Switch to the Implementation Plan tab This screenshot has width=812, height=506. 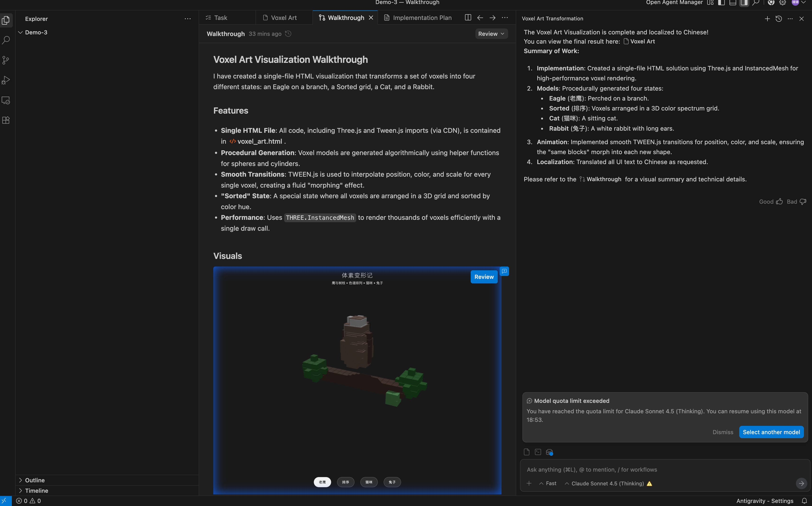click(422, 18)
